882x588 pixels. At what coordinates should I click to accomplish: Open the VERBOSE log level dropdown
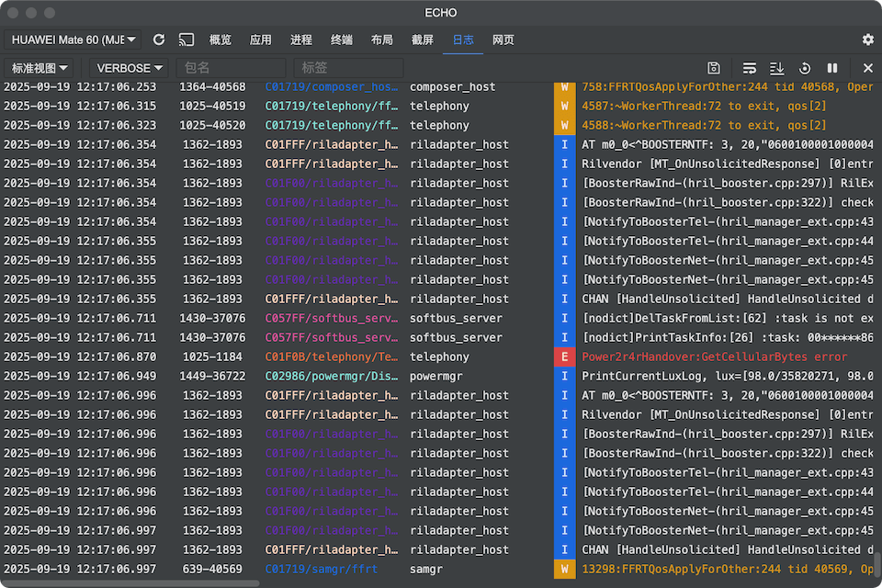coord(130,68)
